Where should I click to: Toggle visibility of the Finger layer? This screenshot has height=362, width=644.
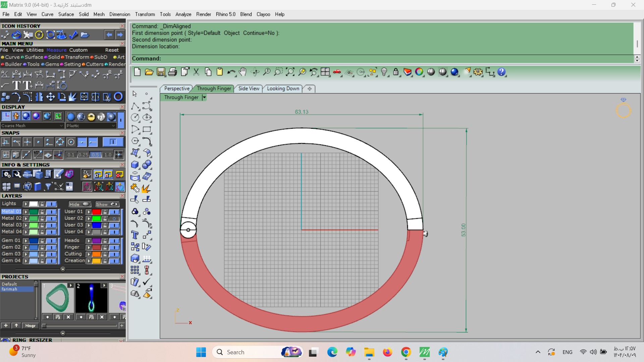pyautogui.click(x=114, y=247)
